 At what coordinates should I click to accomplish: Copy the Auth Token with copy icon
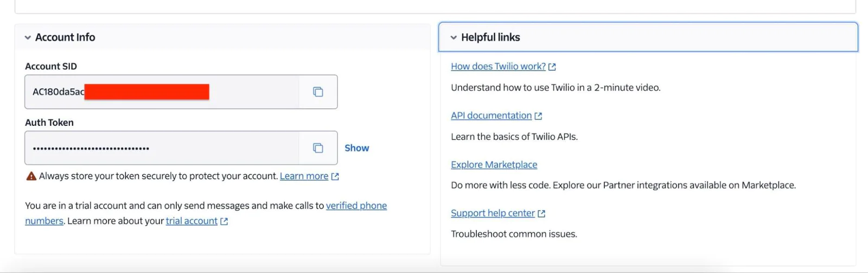(x=318, y=148)
